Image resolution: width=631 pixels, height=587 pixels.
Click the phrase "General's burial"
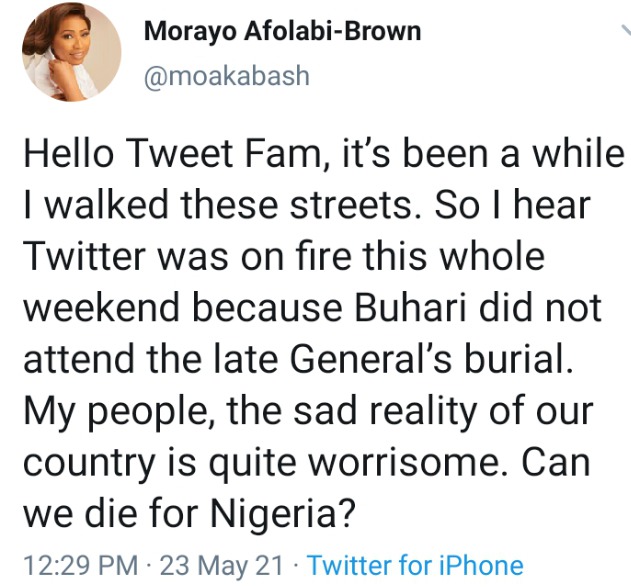point(431,359)
